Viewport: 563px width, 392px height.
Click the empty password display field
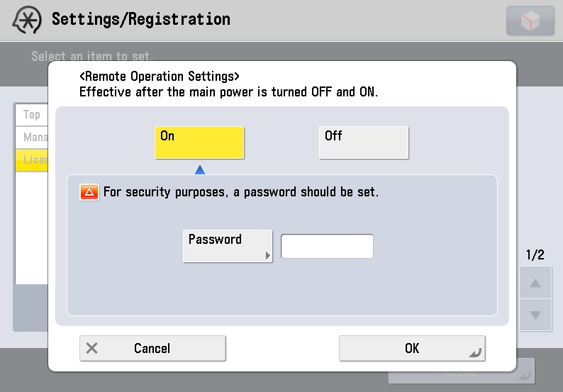327,247
